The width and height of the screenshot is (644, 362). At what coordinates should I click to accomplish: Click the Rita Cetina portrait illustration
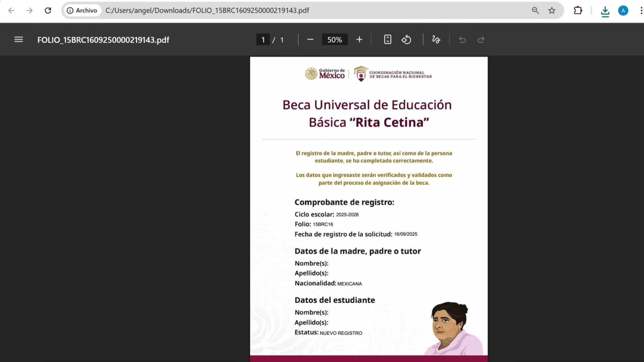pos(454,328)
